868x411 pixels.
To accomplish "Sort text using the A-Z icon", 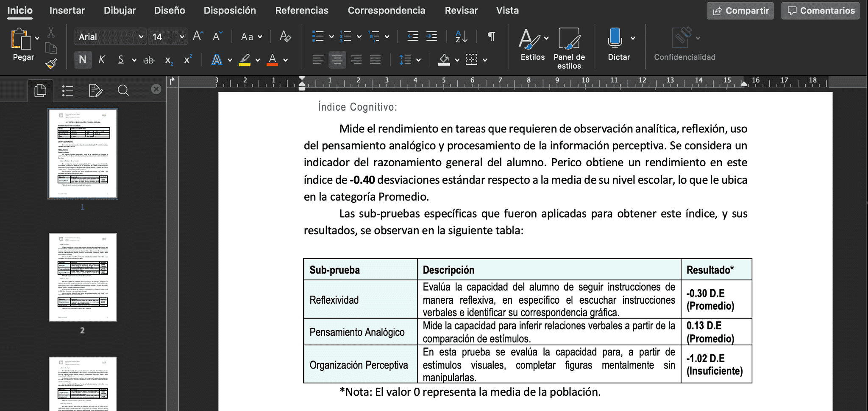I will click(x=461, y=36).
